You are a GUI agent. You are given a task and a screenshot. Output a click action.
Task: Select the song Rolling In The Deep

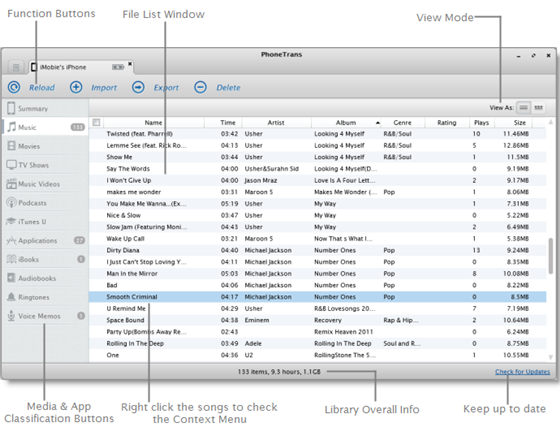(x=318, y=344)
